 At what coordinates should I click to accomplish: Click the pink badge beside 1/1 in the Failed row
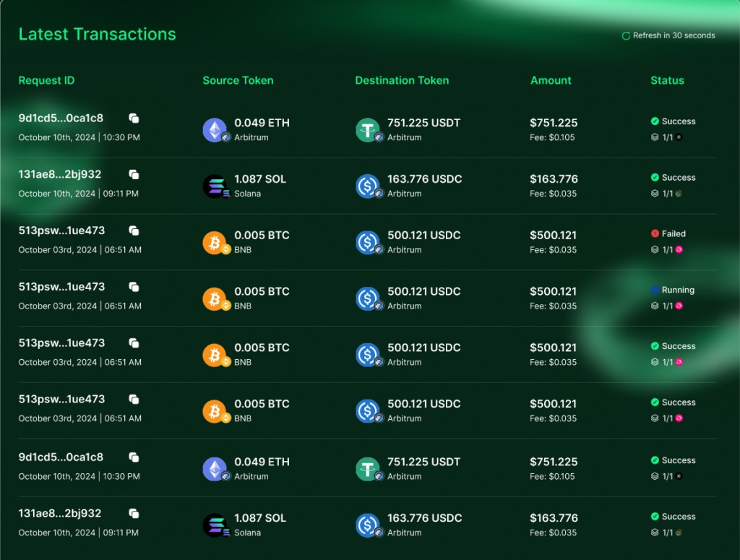(x=679, y=249)
